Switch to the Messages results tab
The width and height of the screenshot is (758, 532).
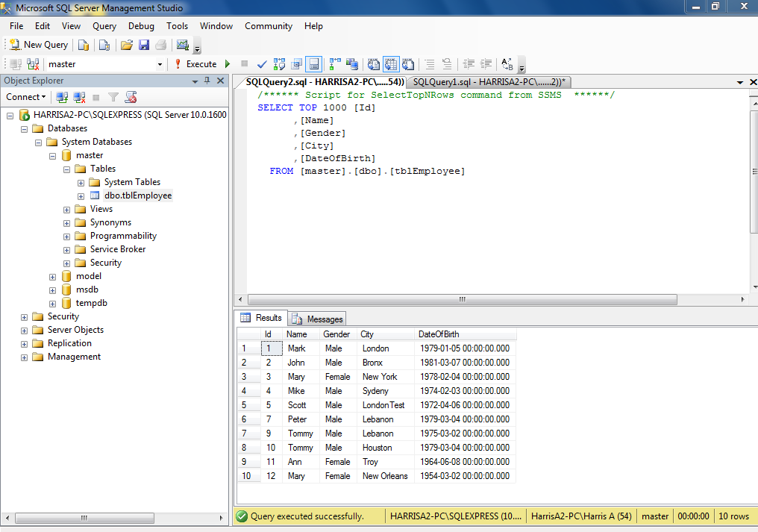(318, 319)
